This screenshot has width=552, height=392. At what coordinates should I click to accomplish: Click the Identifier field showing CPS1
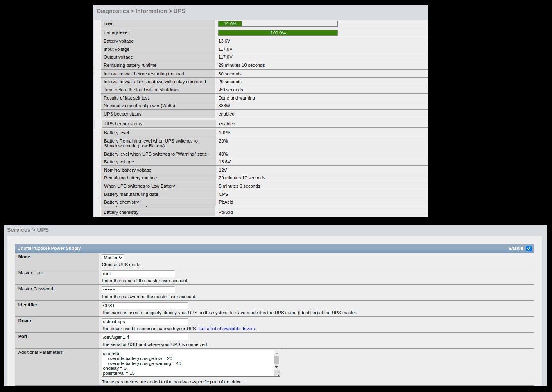point(145,306)
